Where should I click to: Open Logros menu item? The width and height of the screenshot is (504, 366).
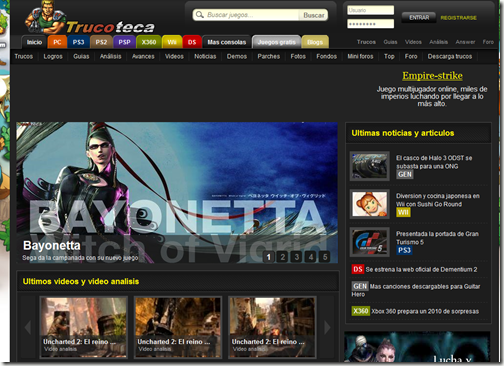tap(53, 56)
